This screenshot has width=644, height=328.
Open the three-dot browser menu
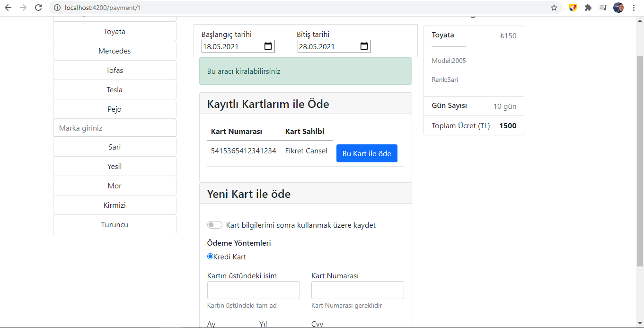634,8
